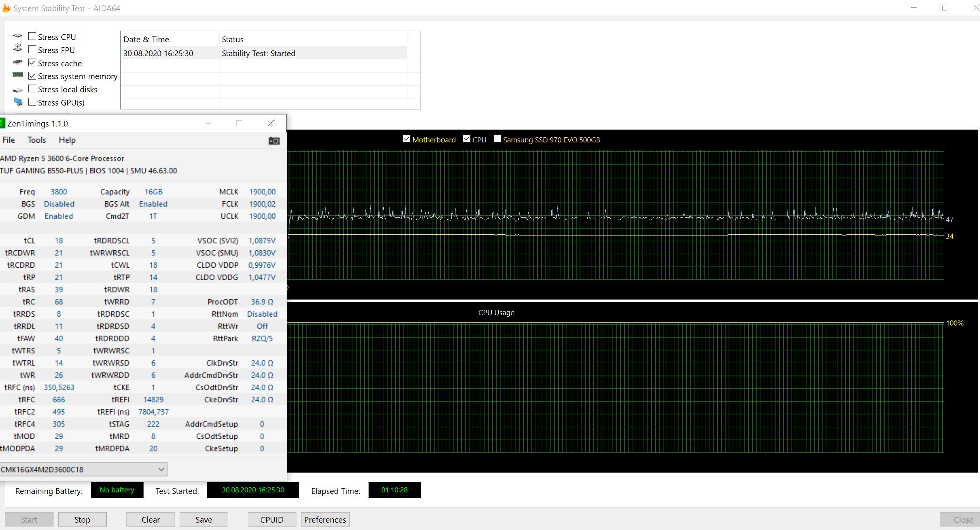980x530 pixels.
Task: Click the GDM value Enabled
Action: (x=59, y=216)
